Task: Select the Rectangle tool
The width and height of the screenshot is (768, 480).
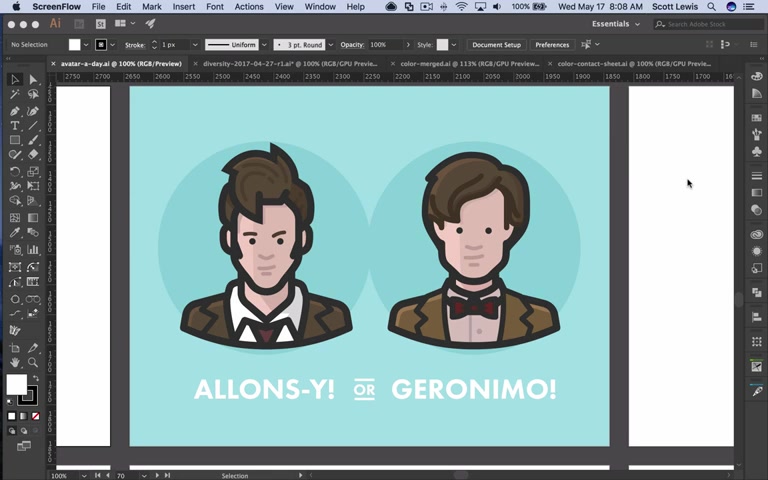Action: (x=15, y=140)
